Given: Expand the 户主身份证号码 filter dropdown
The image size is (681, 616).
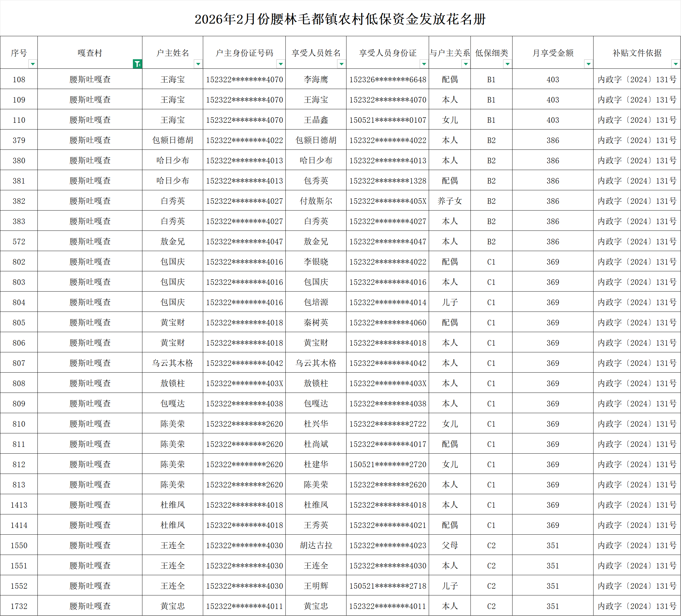Looking at the screenshot, I should pos(281,64).
